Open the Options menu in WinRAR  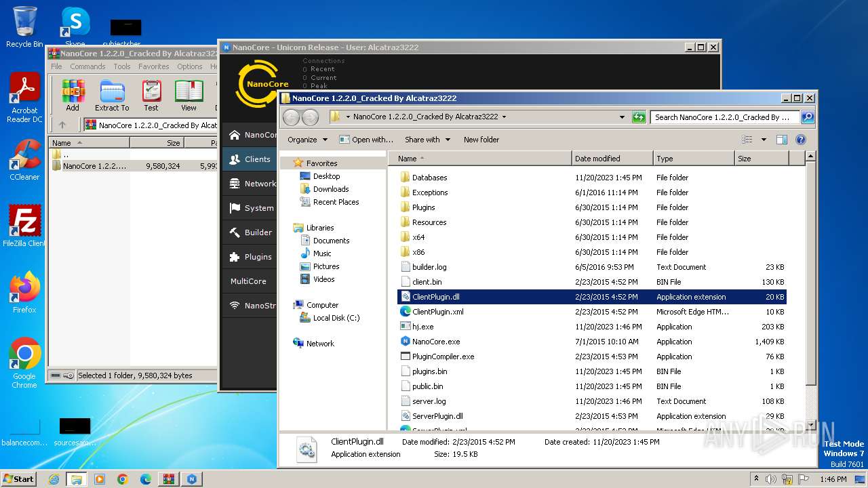(190, 66)
